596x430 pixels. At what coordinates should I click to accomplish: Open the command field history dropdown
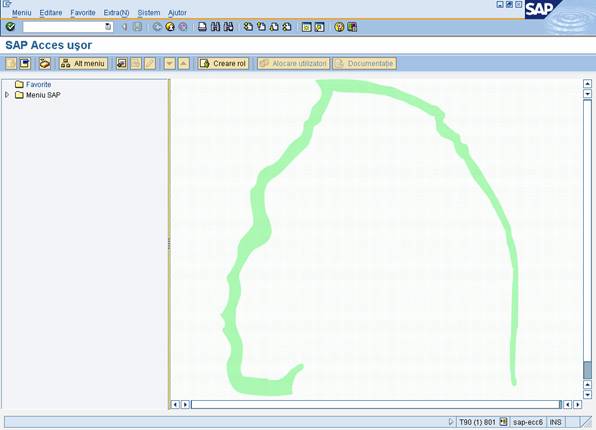pyautogui.click(x=108, y=27)
